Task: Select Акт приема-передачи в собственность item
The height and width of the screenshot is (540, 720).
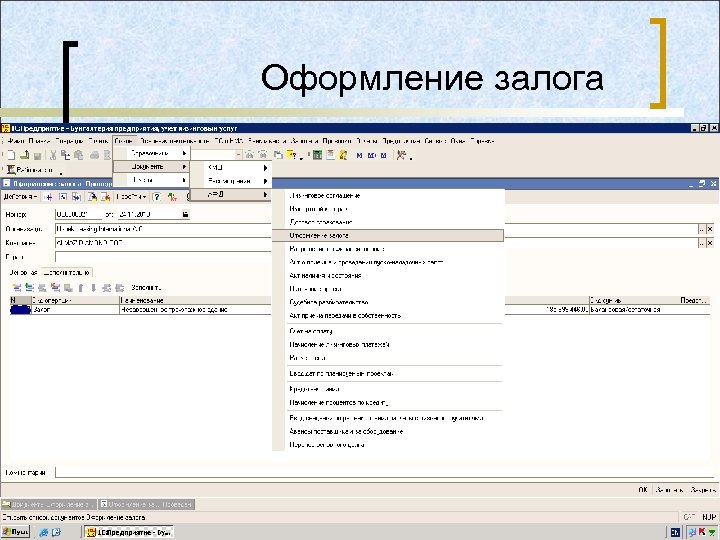Action: (388, 315)
